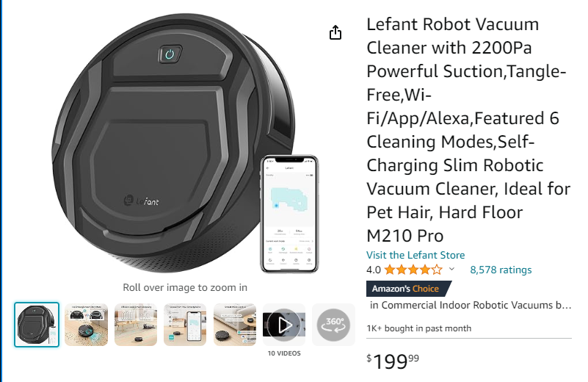This screenshot has height=382, width=588.
Task: Select third thumbnail with living room scene
Action: pyautogui.click(x=136, y=325)
